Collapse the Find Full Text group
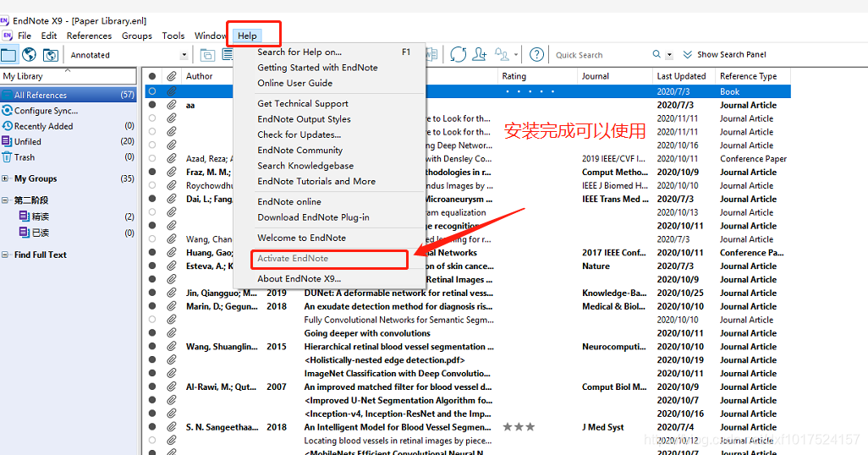This screenshot has width=868, height=455. click(5, 255)
